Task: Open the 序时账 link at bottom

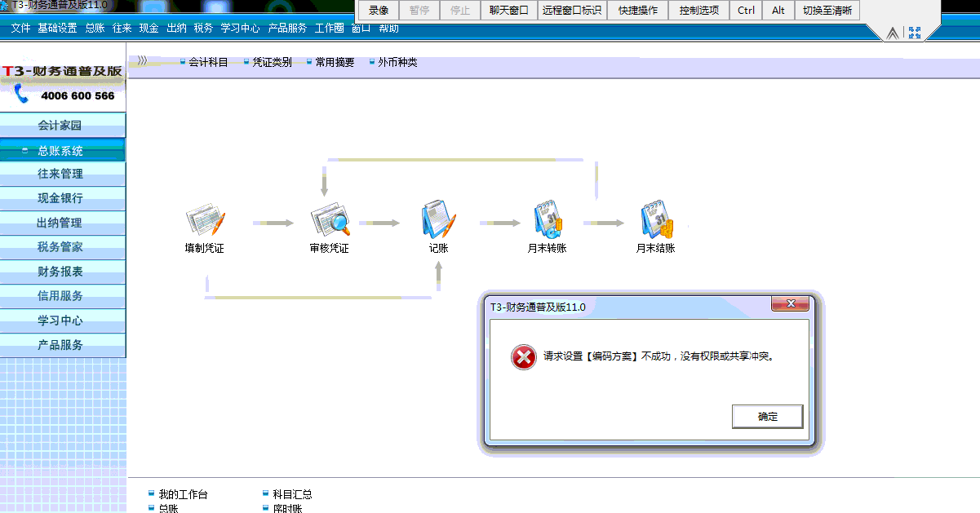Action: click(x=287, y=508)
